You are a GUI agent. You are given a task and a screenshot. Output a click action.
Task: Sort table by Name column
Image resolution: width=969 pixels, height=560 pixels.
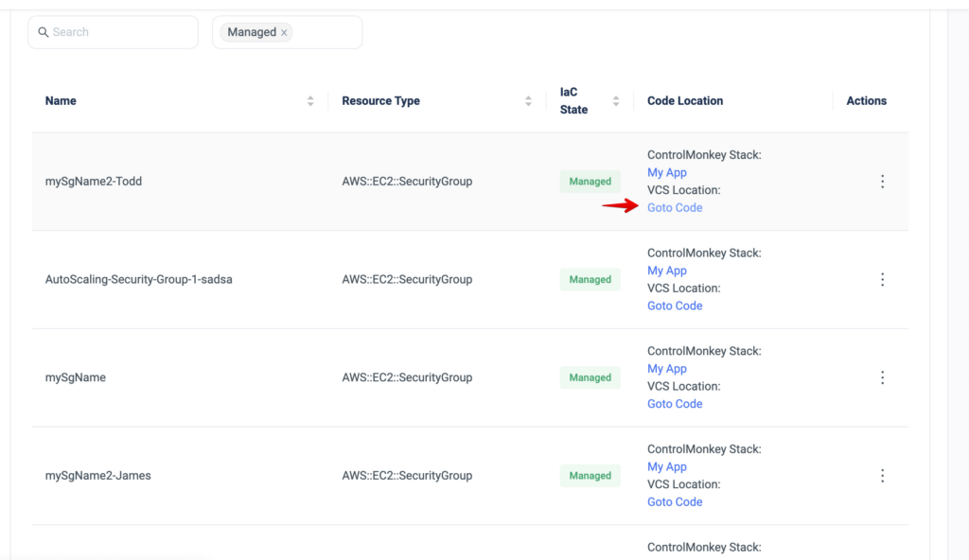(310, 101)
